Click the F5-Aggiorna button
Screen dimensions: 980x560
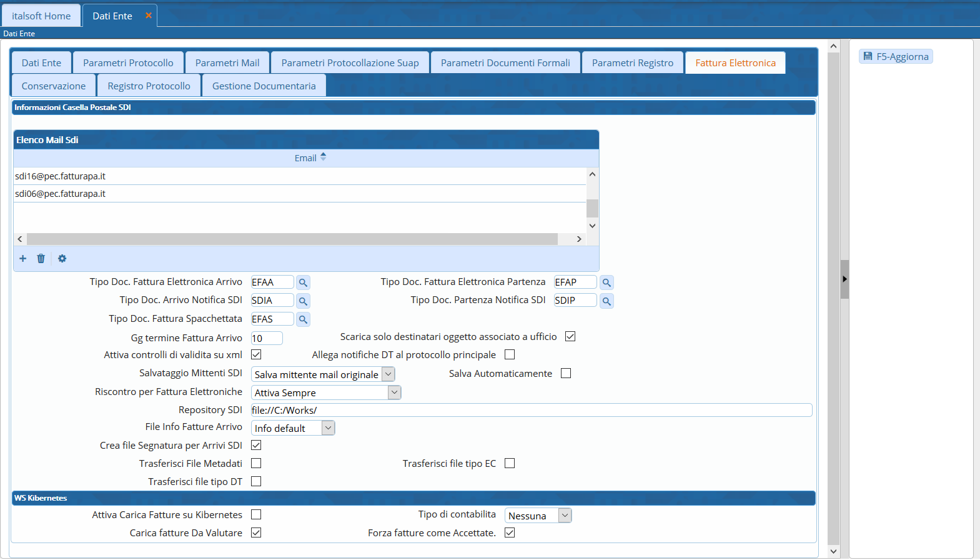[x=896, y=57]
